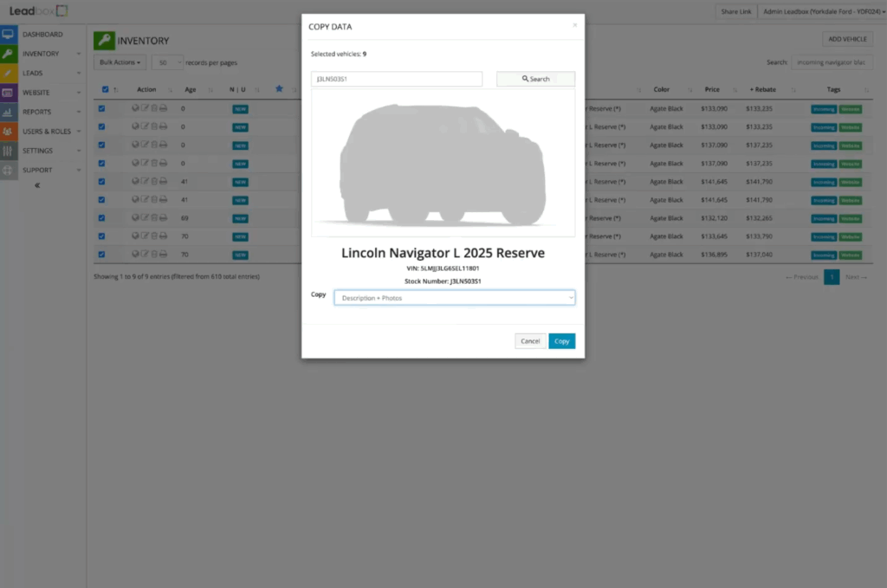Open the records per page dropdown
The image size is (887, 588).
[167, 62]
